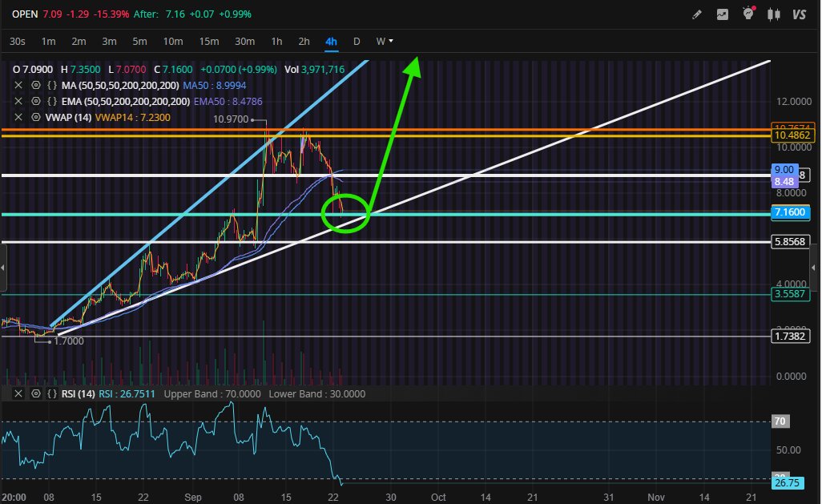Screen dimensions: 822x504
Task: Remove the RSI indicator with its X
Action: (x=18, y=394)
